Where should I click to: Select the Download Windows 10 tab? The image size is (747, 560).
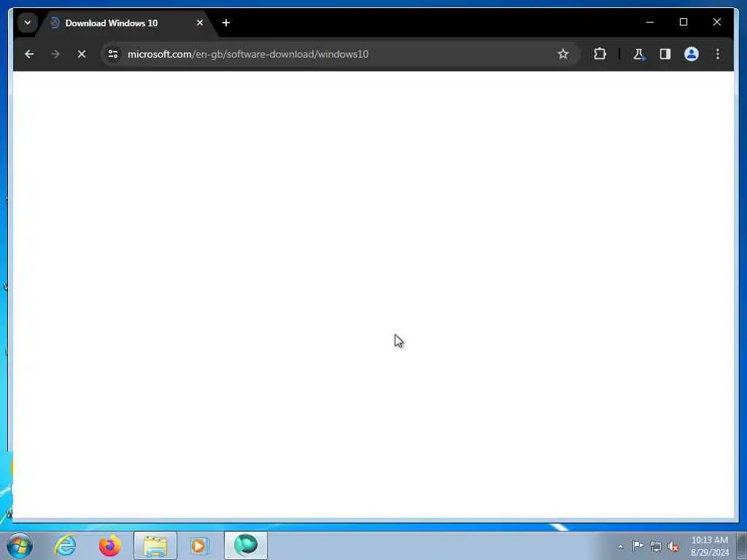pyautogui.click(x=126, y=23)
